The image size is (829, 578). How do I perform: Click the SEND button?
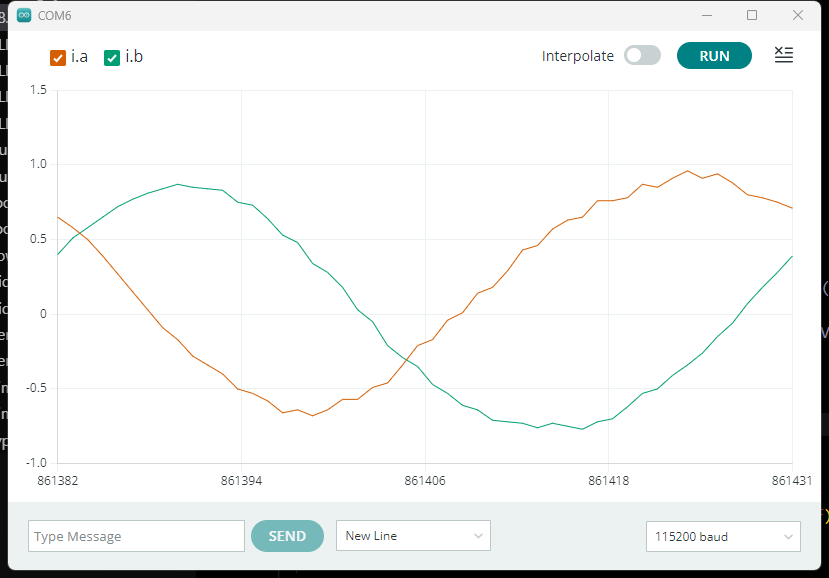287,536
